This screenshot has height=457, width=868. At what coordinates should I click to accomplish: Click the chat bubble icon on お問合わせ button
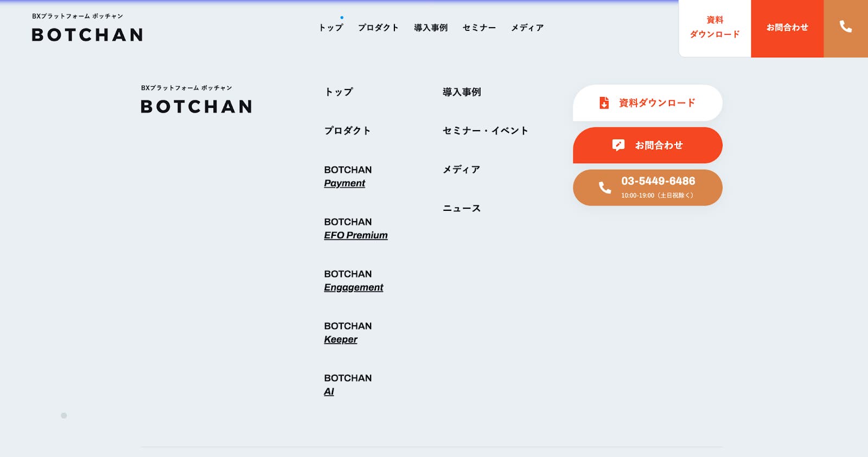[x=617, y=145]
